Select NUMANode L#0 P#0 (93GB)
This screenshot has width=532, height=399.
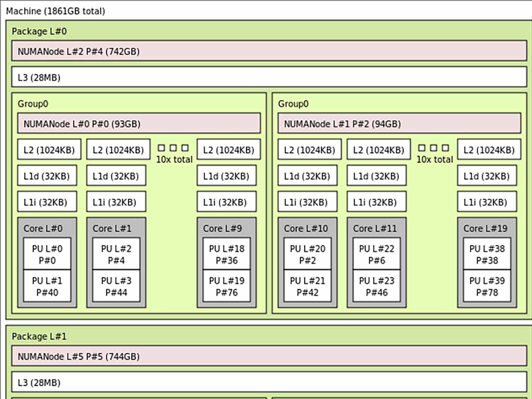(x=139, y=124)
